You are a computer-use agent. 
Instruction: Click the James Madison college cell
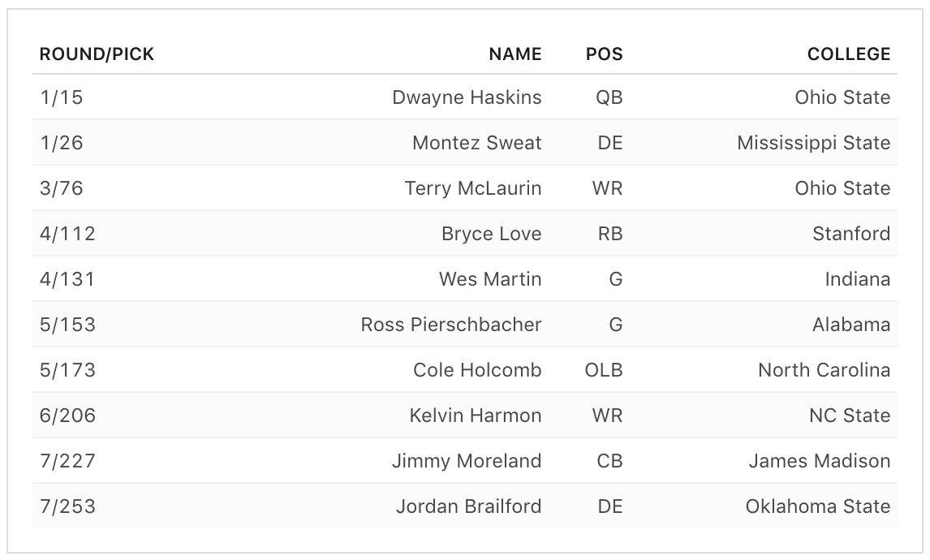(x=819, y=461)
